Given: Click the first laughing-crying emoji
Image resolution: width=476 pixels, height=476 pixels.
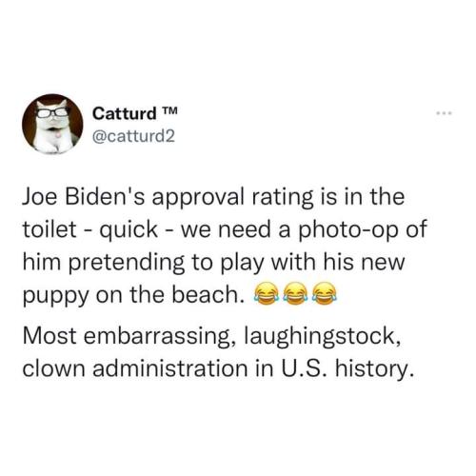Looking at the screenshot, I should 266,293.
